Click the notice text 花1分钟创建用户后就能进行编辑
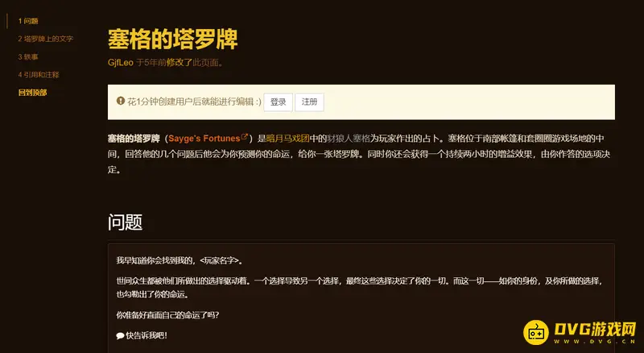This screenshot has width=644, height=353. (194, 102)
